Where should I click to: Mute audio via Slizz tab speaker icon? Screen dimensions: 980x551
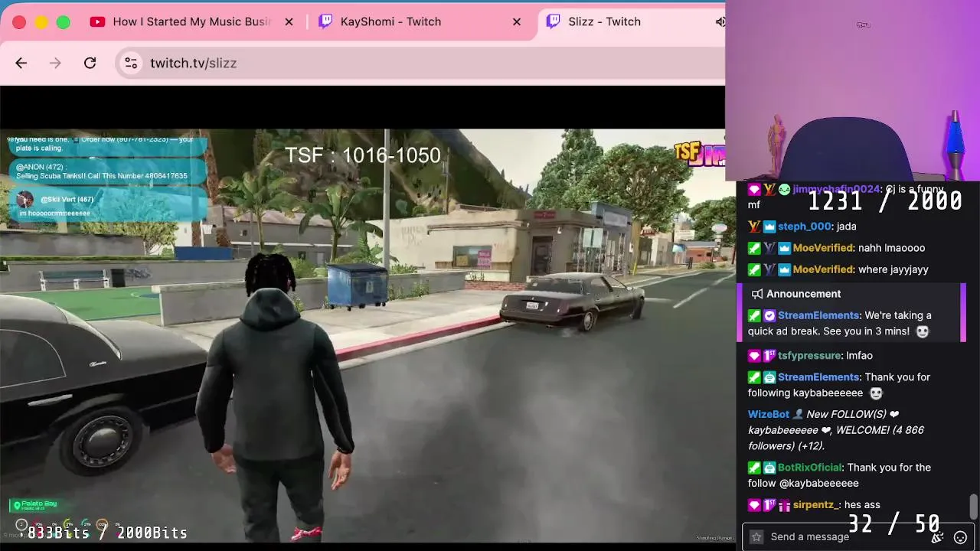(x=720, y=21)
